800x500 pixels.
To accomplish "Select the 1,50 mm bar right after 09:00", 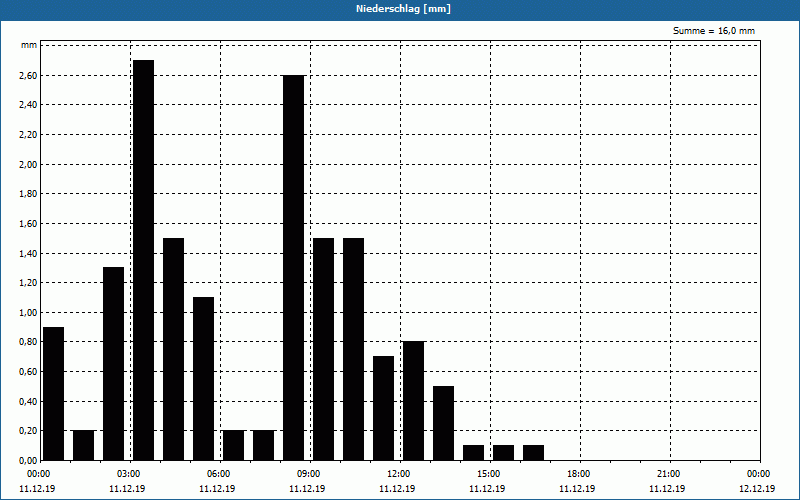I will [x=323, y=349].
